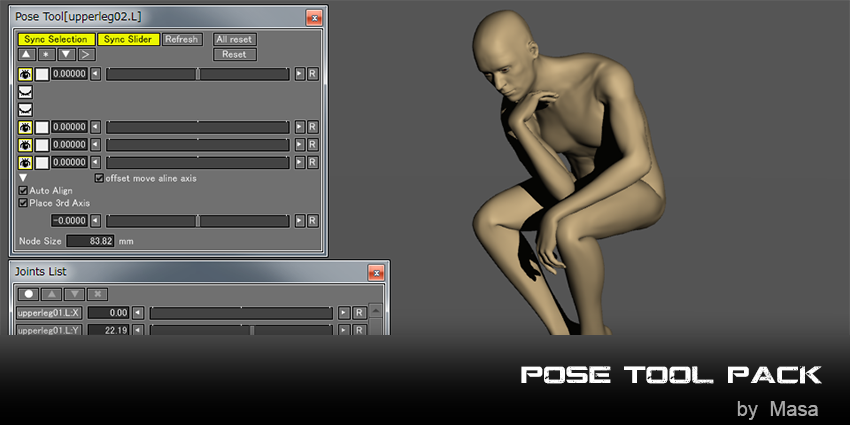Click the white square in the topmost slider row
This screenshot has width=850, height=425.
tap(42, 74)
